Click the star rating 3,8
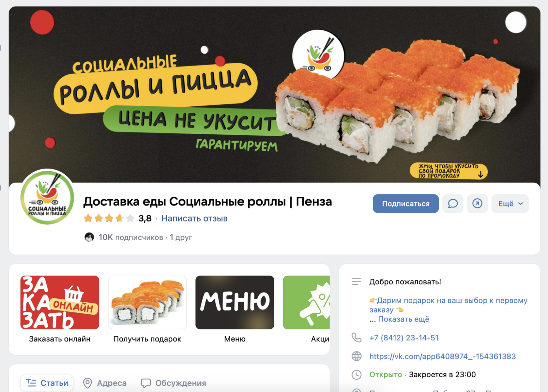The image size is (548, 392). [x=117, y=218]
